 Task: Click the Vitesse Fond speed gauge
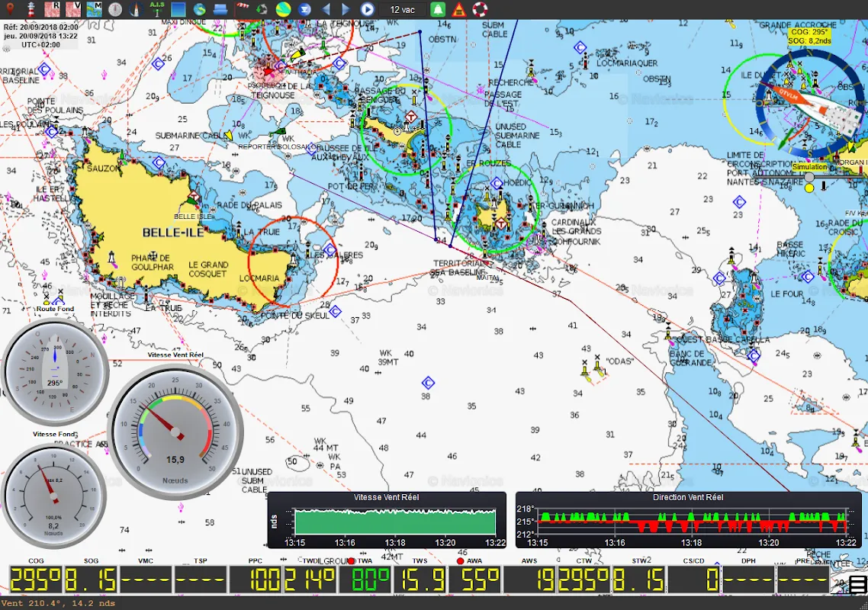tap(53, 496)
